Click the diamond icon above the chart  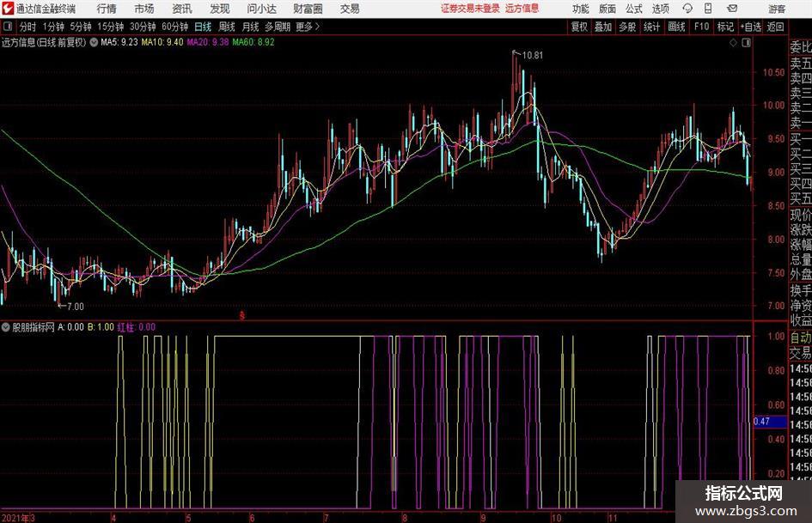coord(733,43)
